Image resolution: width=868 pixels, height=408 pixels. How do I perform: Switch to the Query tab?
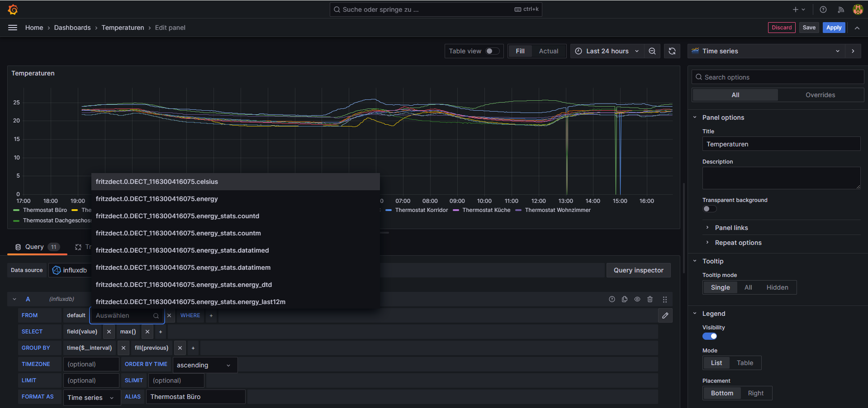37,247
